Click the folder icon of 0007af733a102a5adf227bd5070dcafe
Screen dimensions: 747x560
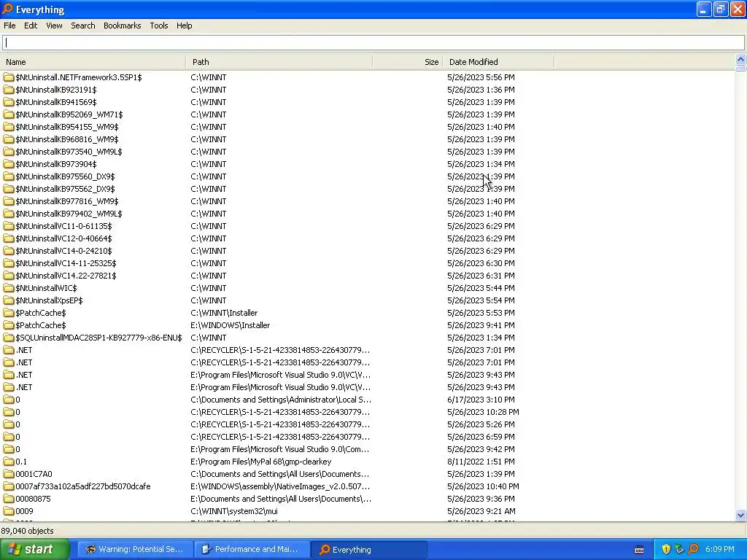9,486
